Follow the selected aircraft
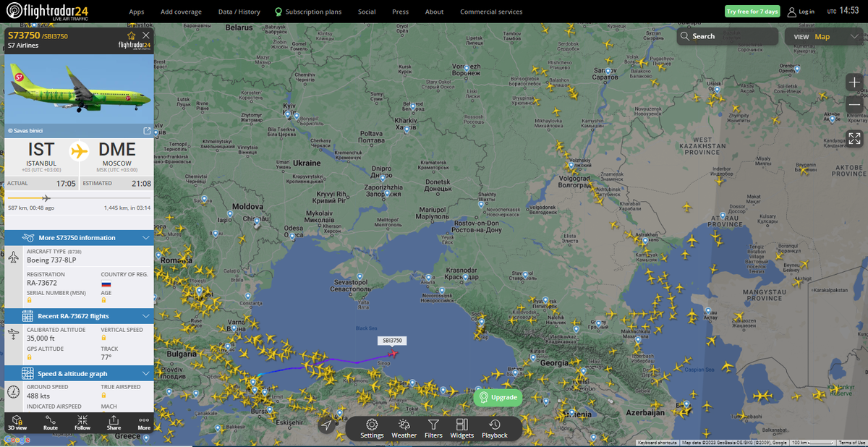Screen dimensions: 868x447 (82, 423)
